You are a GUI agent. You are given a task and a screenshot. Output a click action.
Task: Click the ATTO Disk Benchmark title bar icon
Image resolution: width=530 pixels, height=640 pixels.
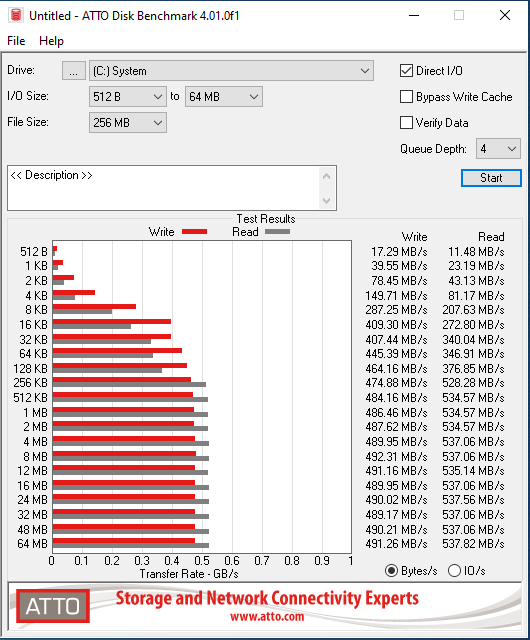(16, 15)
